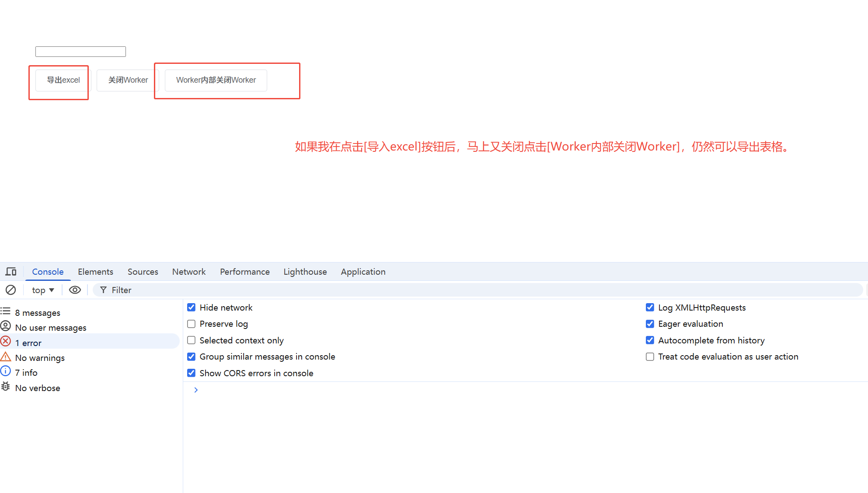Click the live expression eye icon
The image size is (868, 493).
75,290
